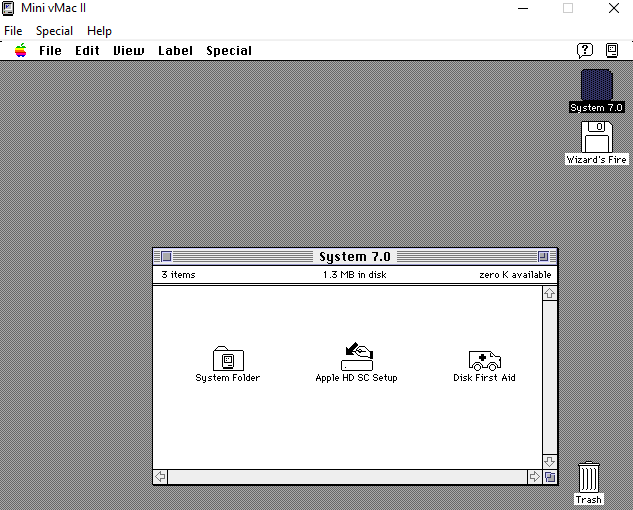
Task: Click the "1.3 MB in disk" text
Action: 354,275
